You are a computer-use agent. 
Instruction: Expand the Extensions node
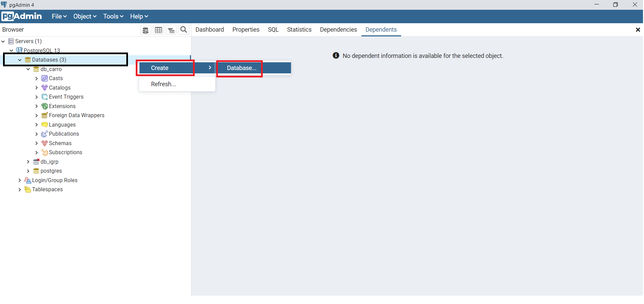tap(37, 106)
